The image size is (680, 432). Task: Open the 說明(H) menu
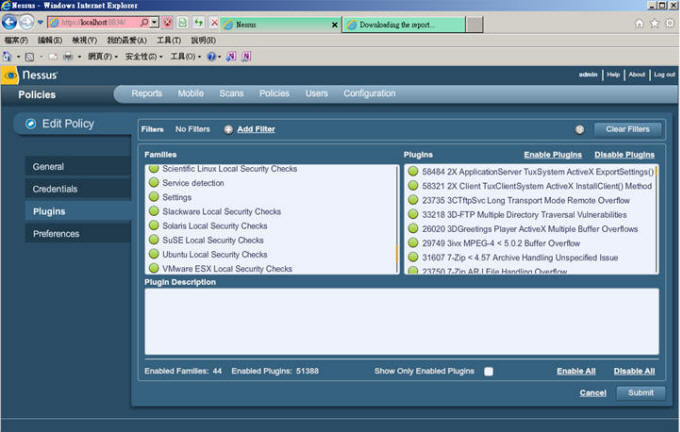tap(203, 40)
